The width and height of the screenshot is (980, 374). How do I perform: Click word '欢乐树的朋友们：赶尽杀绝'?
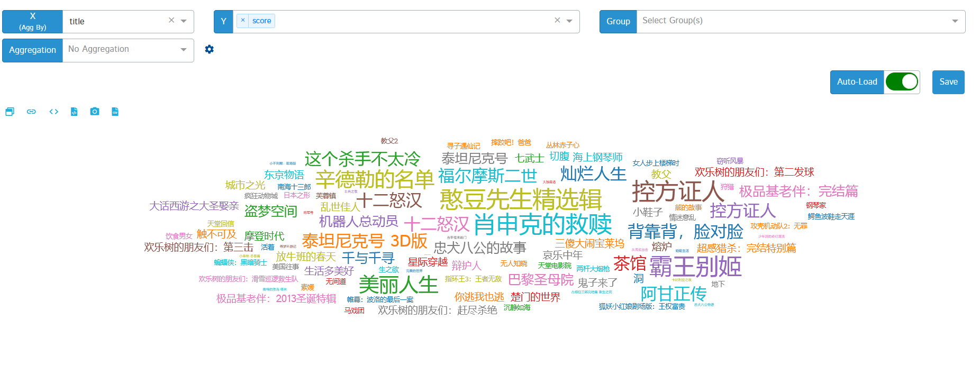point(438,310)
